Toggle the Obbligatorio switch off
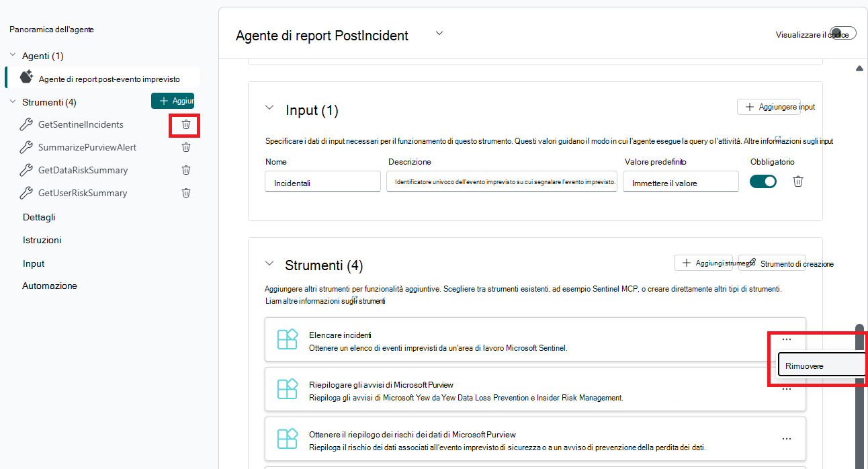The height and width of the screenshot is (469, 868). point(763,181)
